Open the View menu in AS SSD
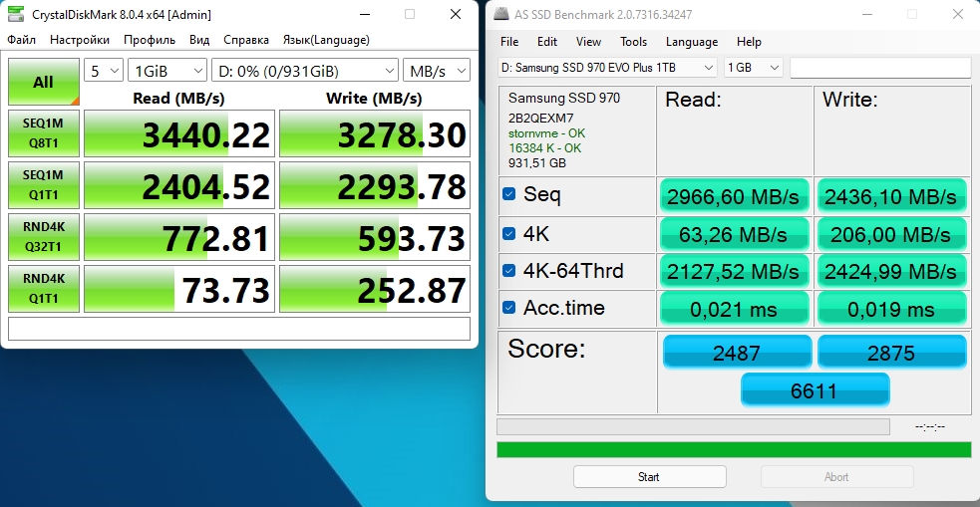 pos(589,42)
